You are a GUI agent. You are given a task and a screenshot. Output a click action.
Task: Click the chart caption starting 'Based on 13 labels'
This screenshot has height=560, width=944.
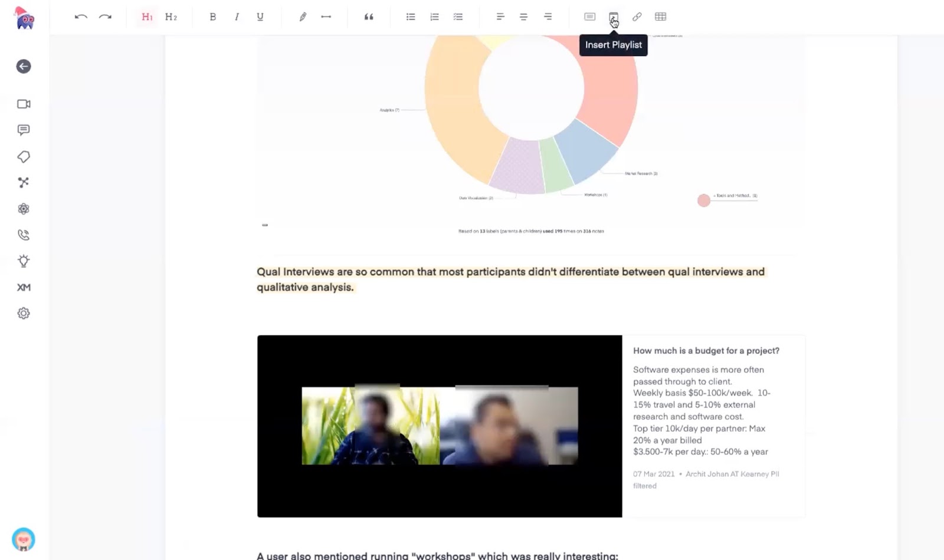[x=531, y=231]
